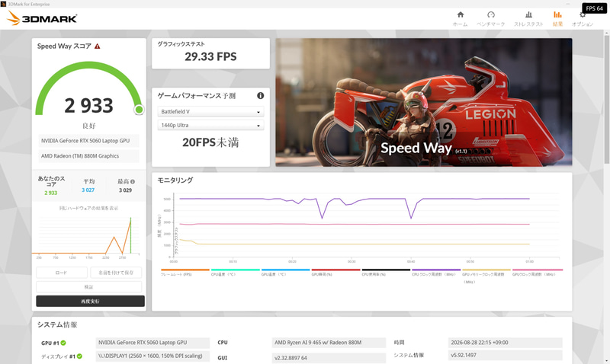Click green check beside ディスプレイ #1
The image size is (610, 364).
coord(79,356)
